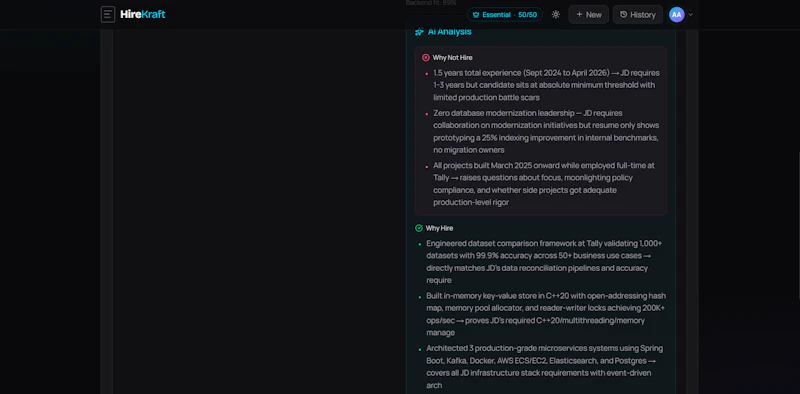This screenshot has height=394, width=800.
Task: Start a New analysis
Action: click(x=589, y=15)
